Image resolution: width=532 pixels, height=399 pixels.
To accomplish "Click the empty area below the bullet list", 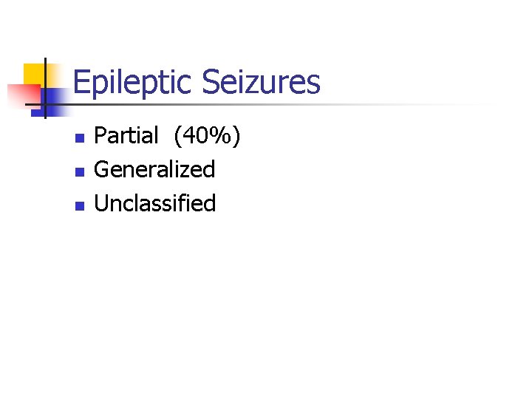I will click(266, 310).
